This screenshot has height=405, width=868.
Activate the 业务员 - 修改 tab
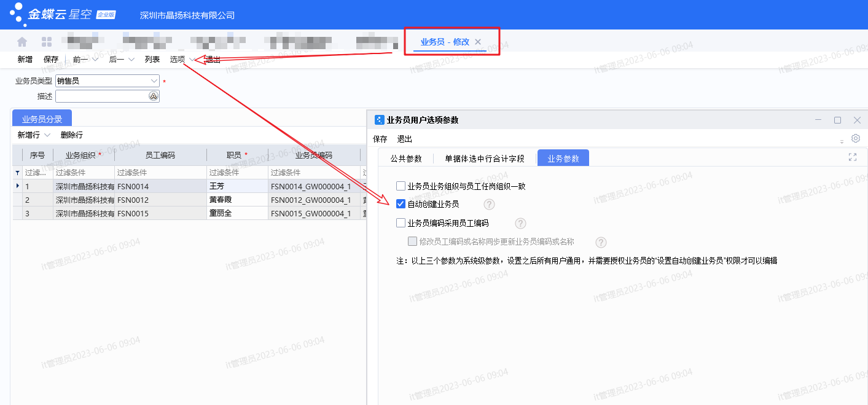[x=445, y=42]
